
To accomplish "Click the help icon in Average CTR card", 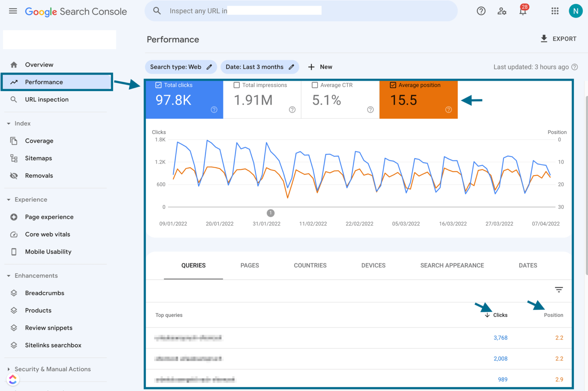I will pos(370,110).
